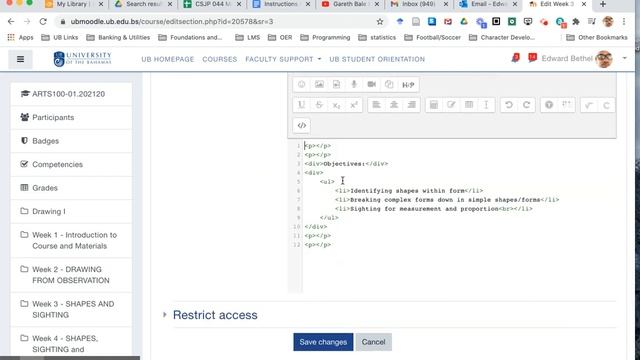Open UB Student Orientation link
This screenshot has height=360, width=640.
(x=377, y=59)
